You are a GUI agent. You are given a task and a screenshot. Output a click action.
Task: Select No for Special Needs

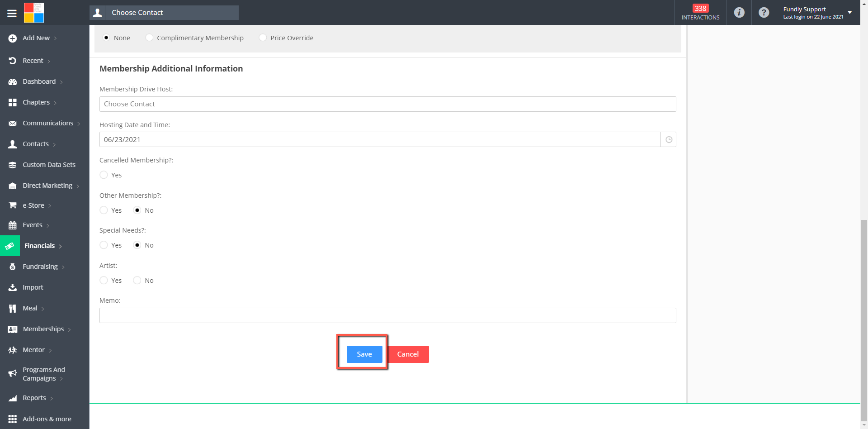tap(137, 245)
